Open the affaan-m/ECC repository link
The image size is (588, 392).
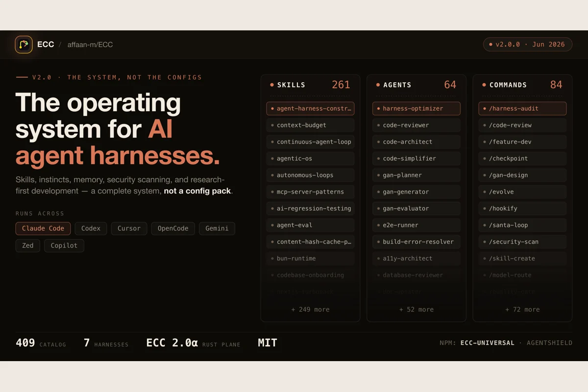click(x=90, y=45)
